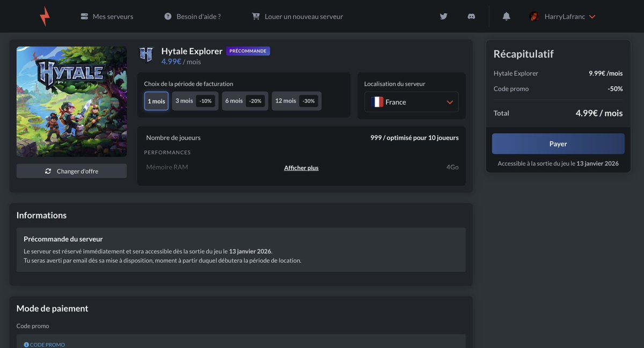Click the Changer d'offre button
644x348 pixels.
coord(72,171)
